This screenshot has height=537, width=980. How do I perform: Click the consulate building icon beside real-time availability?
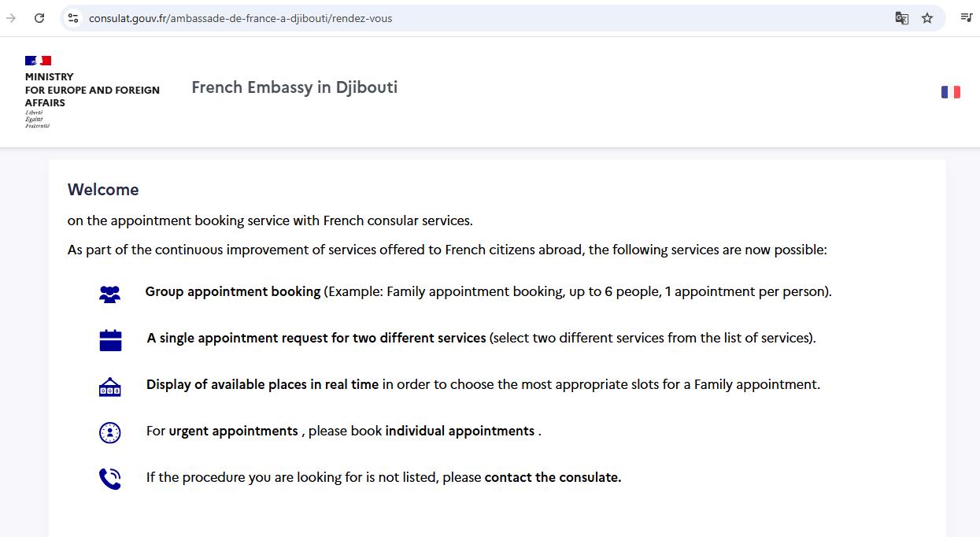[x=109, y=385]
